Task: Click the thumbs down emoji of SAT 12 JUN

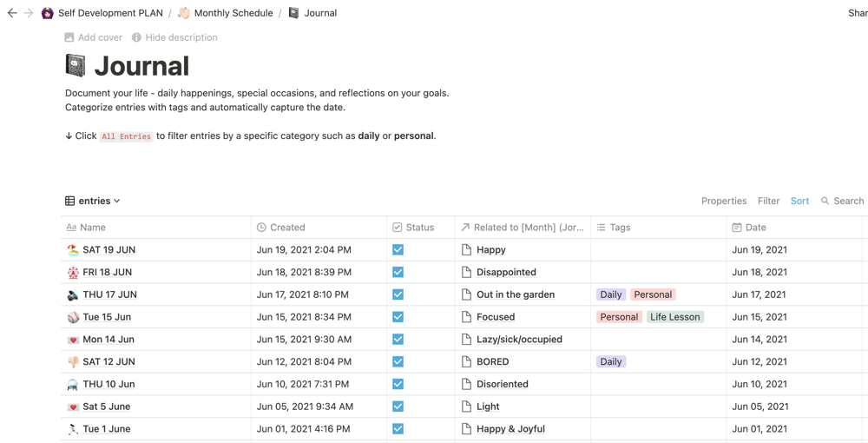Action: [73, 361]
